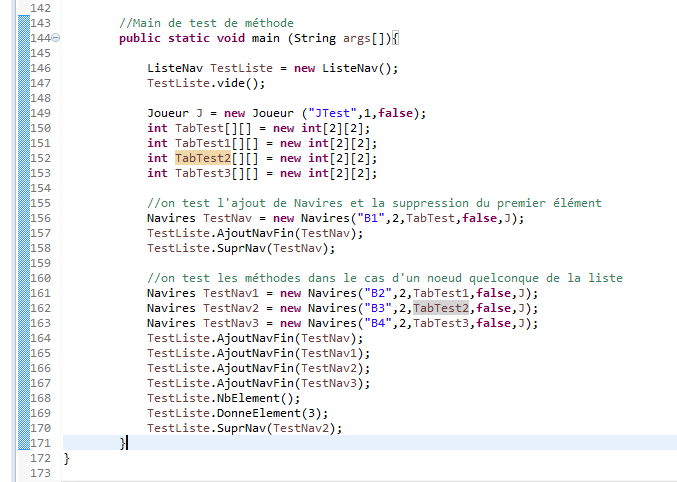Image resolution: width=677 pixels, height=482 pixels.
Task: Click the blue change-range bar beside line 160
Action: pyautogui.click(x=24, y=278)
